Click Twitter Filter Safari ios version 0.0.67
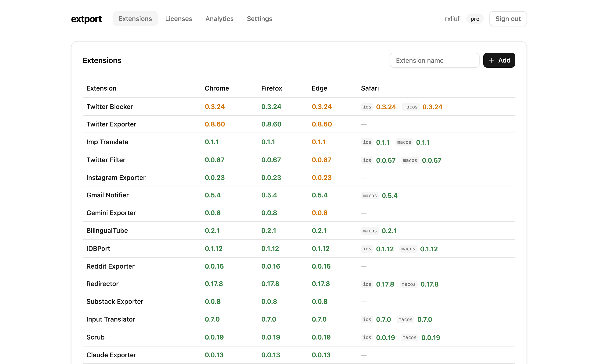598x364 pixels. [386, 160]
